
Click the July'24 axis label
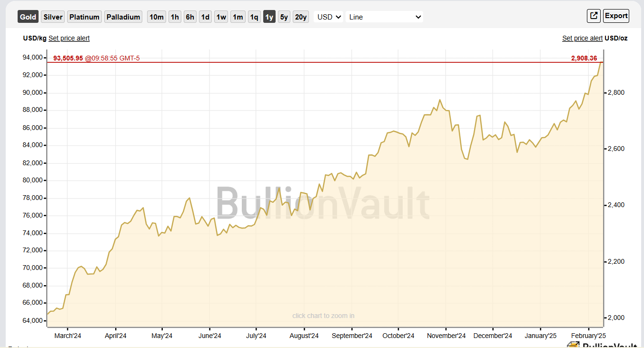[x=256, y=336]
